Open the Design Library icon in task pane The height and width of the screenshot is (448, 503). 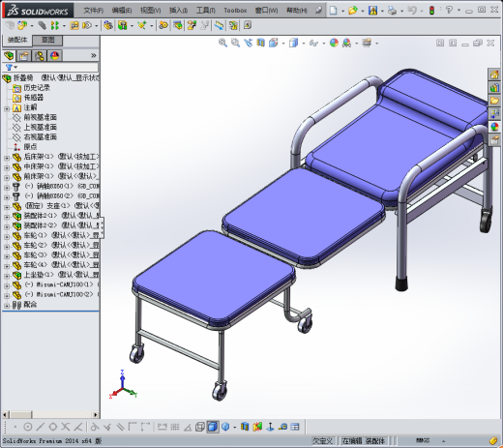[494, 88]
